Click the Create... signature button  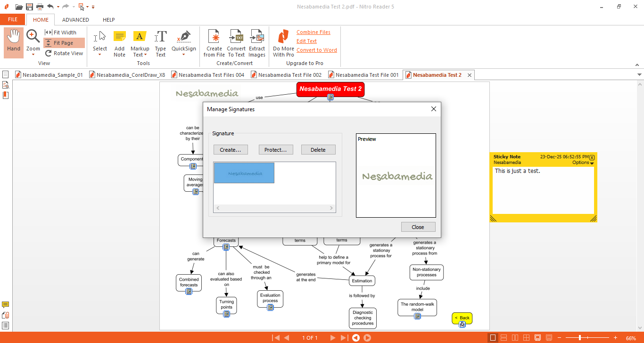231,150
